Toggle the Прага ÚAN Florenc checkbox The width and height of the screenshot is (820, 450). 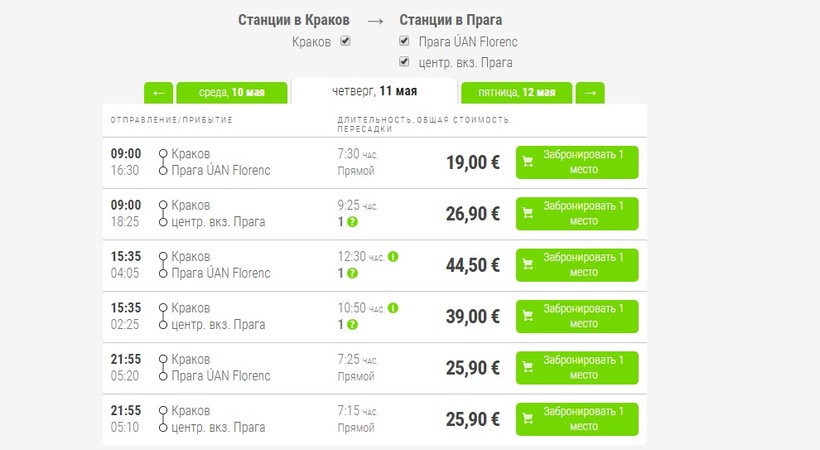[404, 42]
